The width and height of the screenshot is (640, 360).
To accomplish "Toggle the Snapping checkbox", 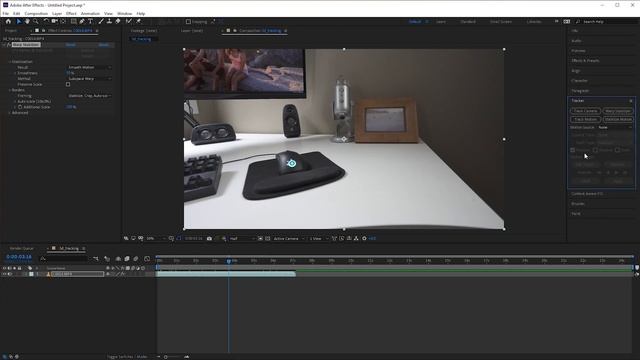I will [x=188, y=22].
